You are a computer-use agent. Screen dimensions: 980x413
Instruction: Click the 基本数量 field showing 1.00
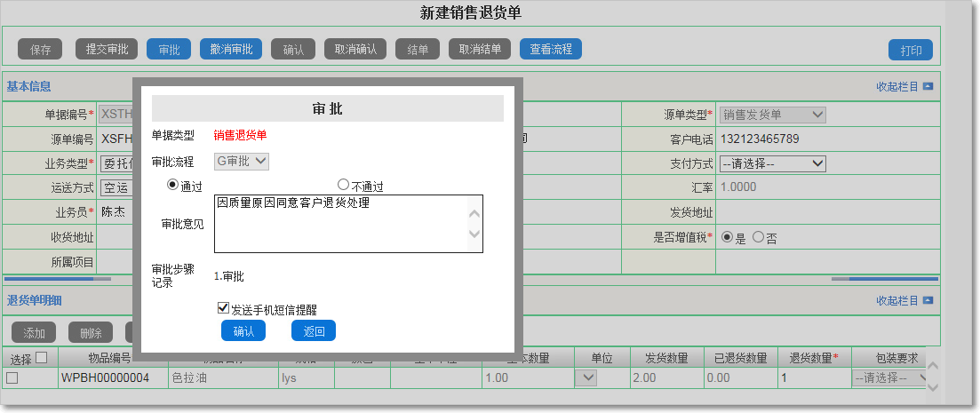(x=528, y=378)
